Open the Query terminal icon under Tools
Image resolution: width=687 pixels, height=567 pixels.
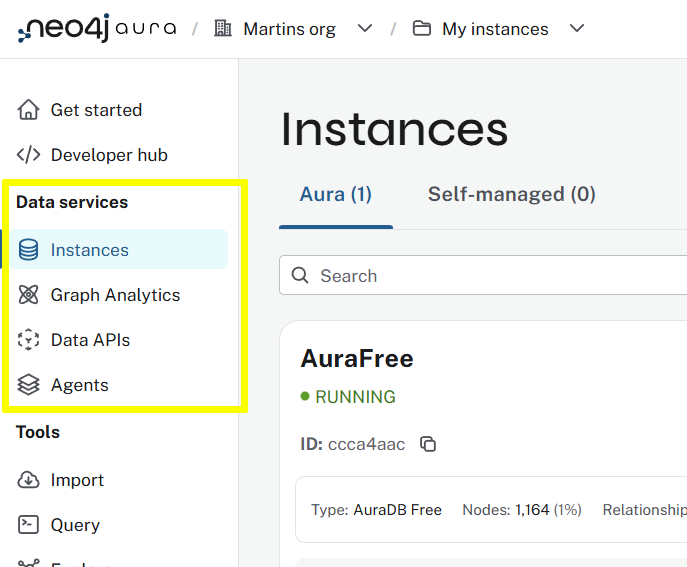point(29,525)
